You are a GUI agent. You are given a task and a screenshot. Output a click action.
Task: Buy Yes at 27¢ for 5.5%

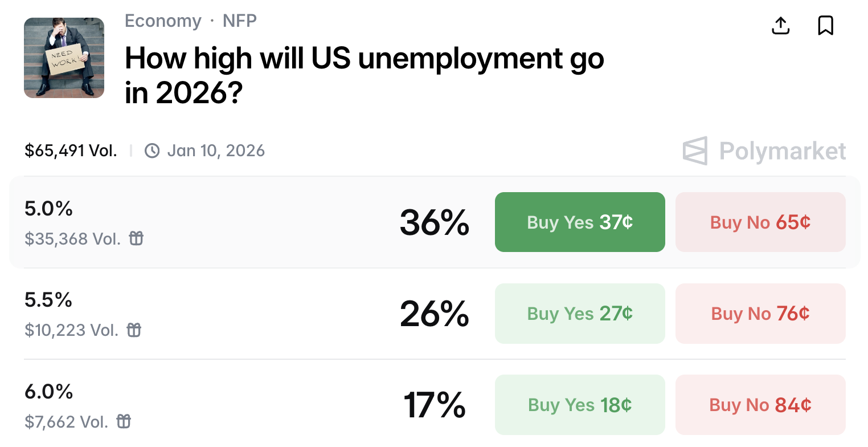pyautogui.click(x=580, y=314)
